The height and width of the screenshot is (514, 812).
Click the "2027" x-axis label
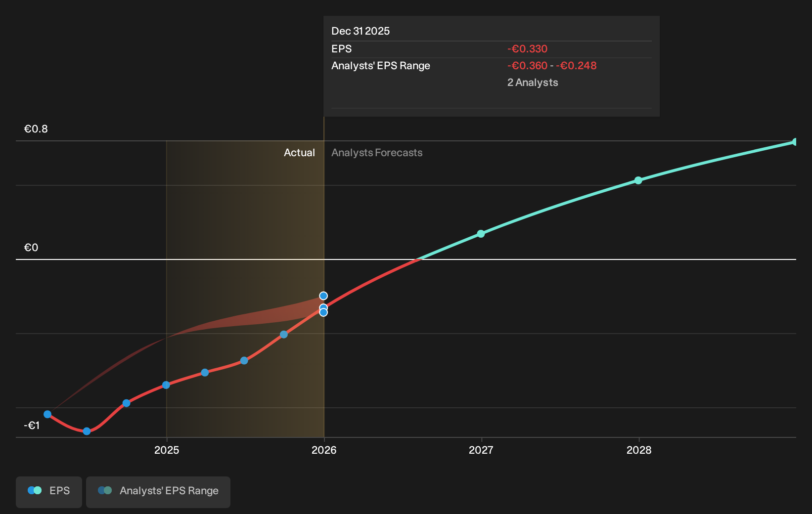[481, 450]
